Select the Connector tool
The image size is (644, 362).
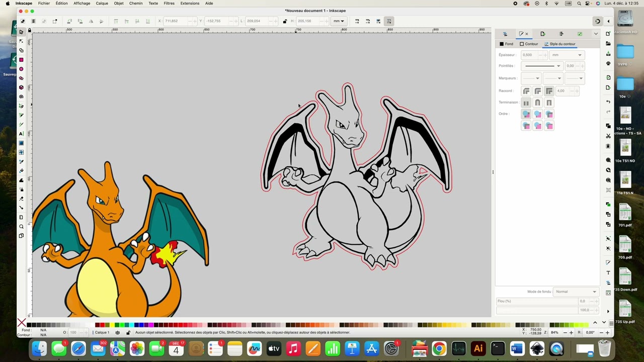(x=21, y=208)
